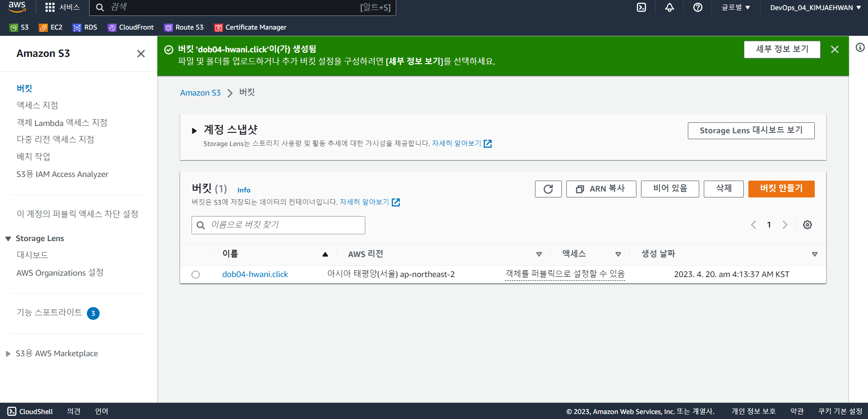Click 쿠키 기본 설정 footer link

point(840,411)
